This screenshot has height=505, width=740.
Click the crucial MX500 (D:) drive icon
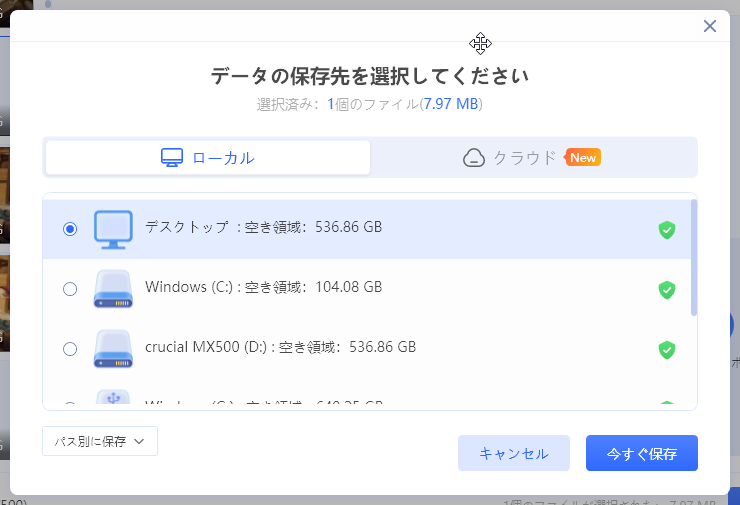[113, 349]
